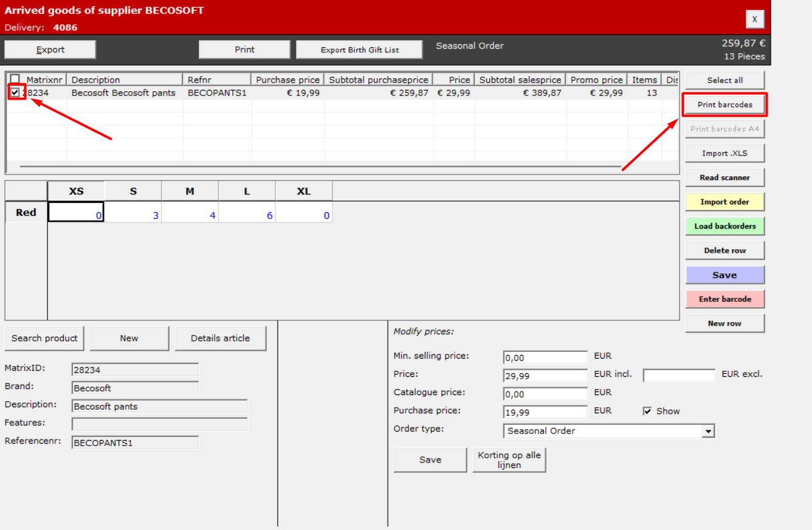The height and width of the screenshot is (530, 812).
Task: Select the XS size column header
Action: [76, 191]
